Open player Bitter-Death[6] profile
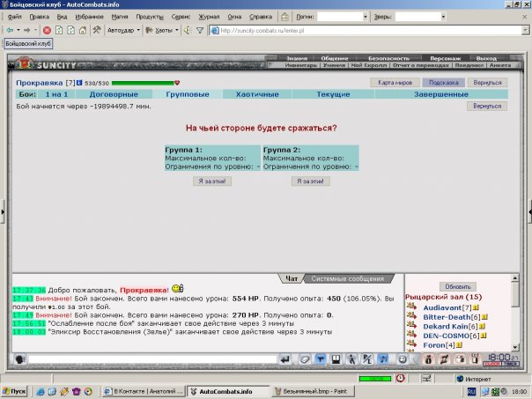This screenshot has width=532, height=399. 447,317
